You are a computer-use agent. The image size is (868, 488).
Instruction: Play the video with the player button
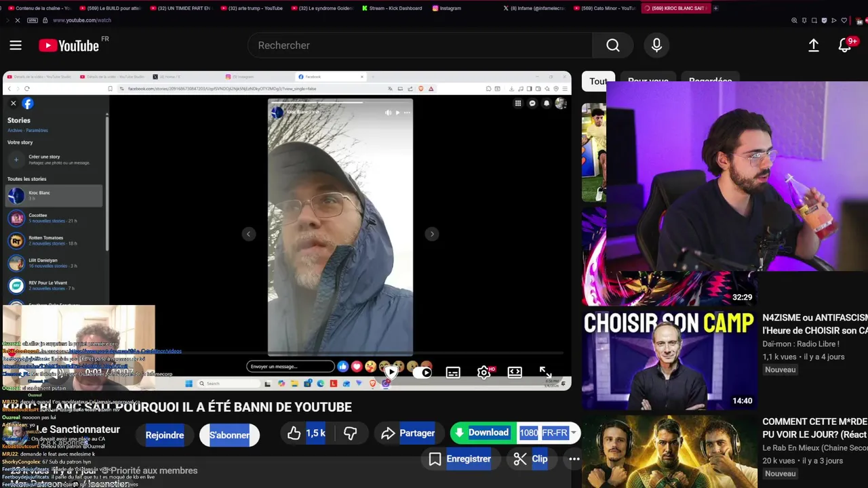[x=391, y=372]
